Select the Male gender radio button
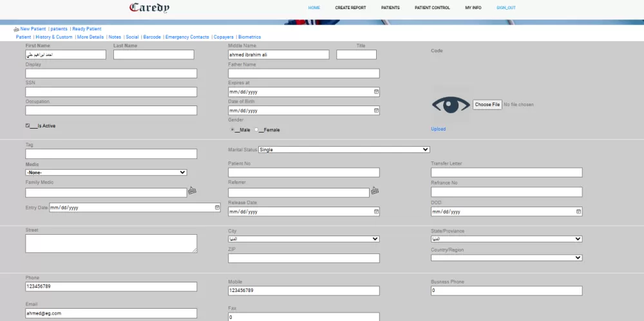Image resolution: width=644 pixels, height=321 pixels. pos(232,130)
